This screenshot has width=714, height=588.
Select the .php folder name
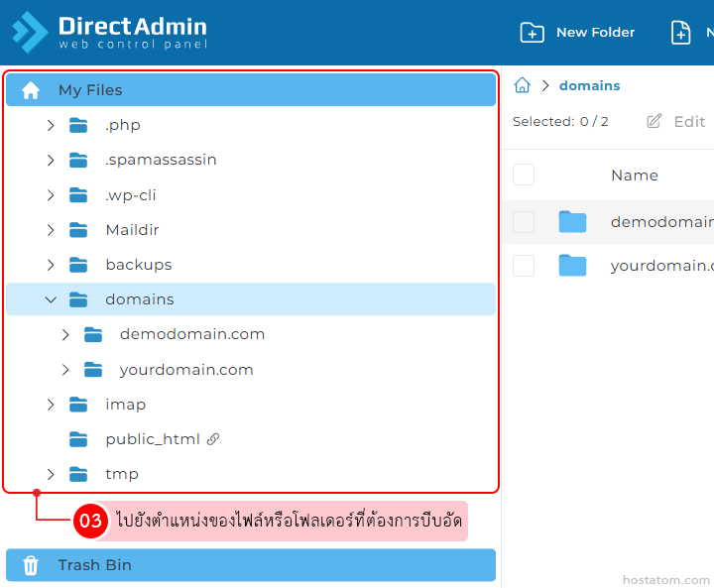pos(123,125)
